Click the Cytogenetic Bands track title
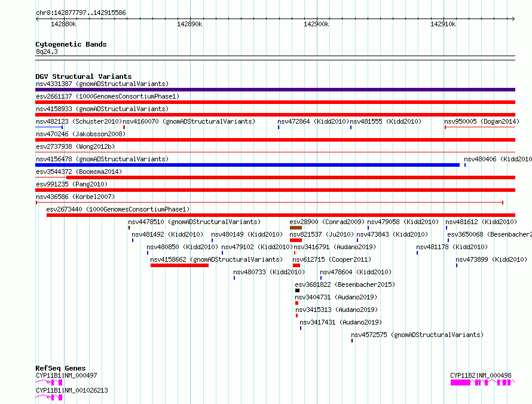The image size is (532, 404). [71, 44]
